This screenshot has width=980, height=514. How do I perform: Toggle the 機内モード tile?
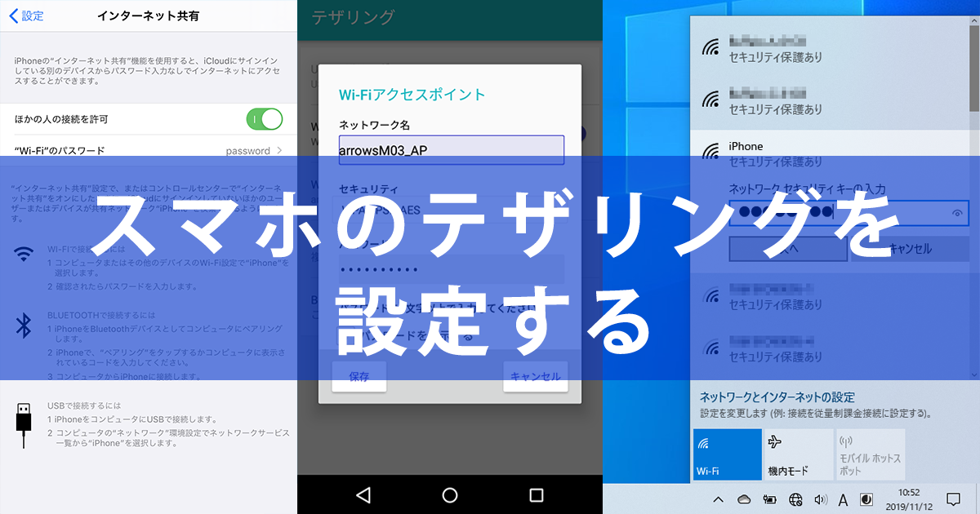click(x=800, y=454)
